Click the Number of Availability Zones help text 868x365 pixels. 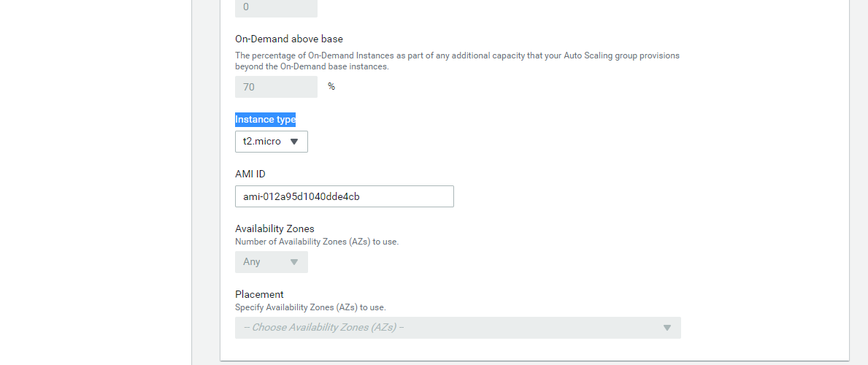317,242
